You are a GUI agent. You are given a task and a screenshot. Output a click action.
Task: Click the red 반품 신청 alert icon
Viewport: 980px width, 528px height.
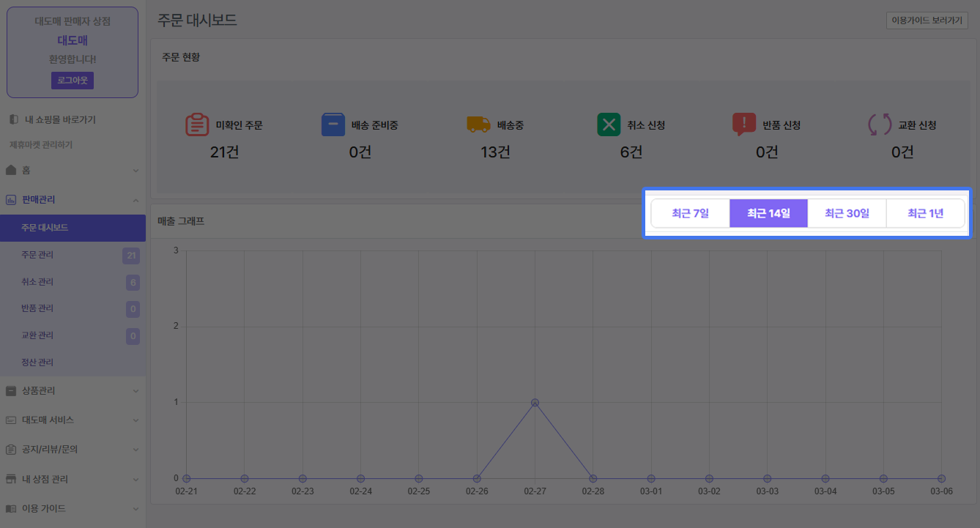pos(743,124)
